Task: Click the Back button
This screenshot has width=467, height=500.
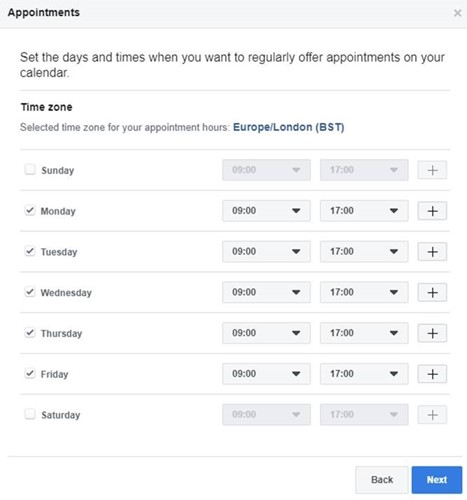Action: (x=382, y=480)
